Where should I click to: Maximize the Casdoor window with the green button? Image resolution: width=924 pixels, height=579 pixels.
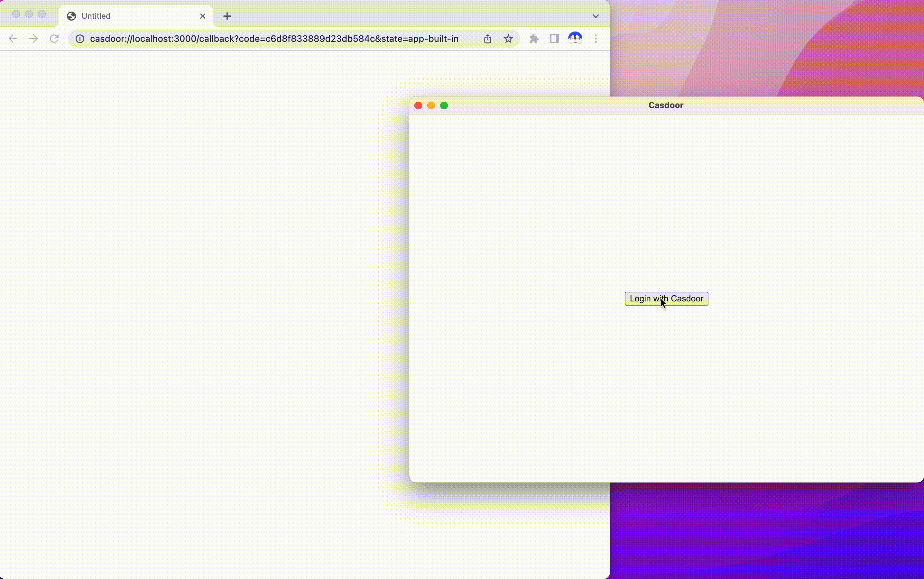pos(444,105)
